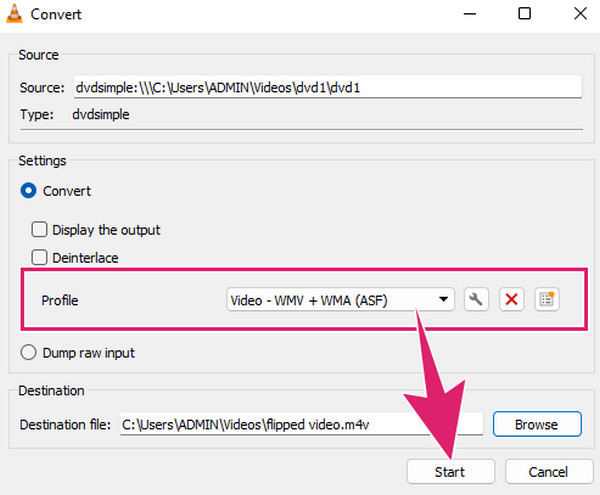Create a new profile icon
The width and height of the screenshot is (600, 495).
point(546,300)
